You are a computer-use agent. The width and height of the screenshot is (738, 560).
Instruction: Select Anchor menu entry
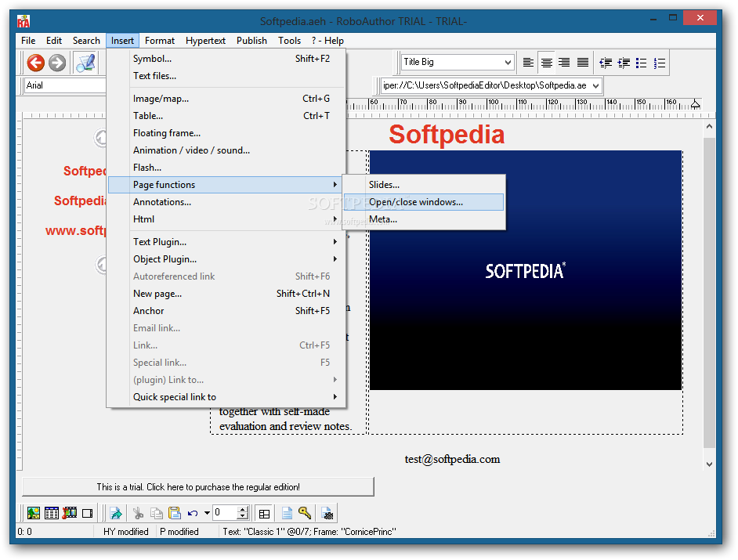(227, 311)
